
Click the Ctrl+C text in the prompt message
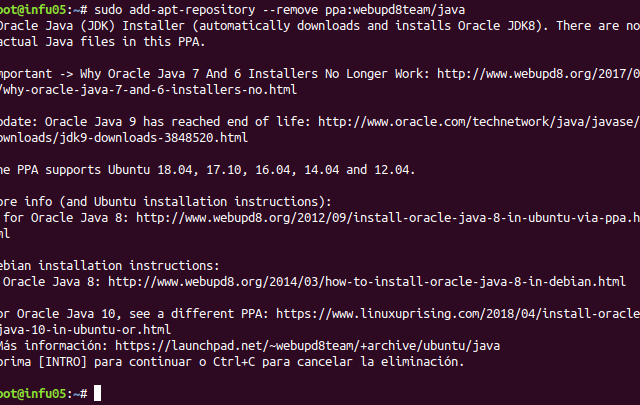(x=234, y=362)
